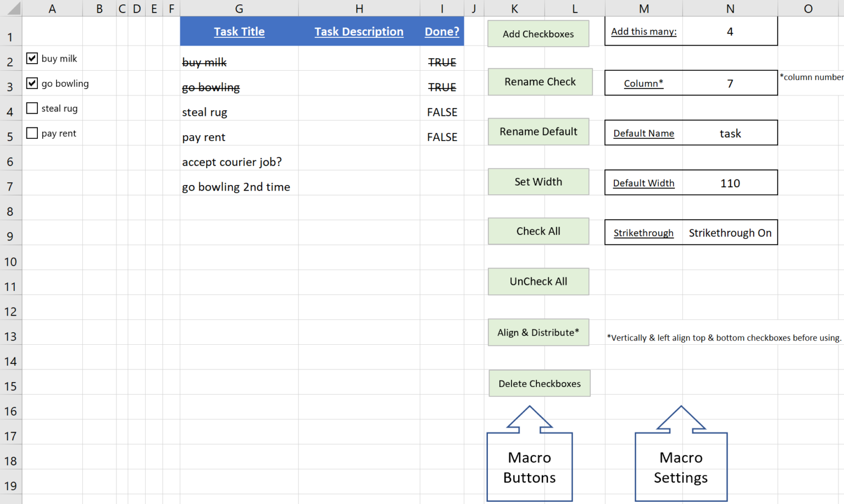Select the Default Width "110" cell
The image size is (844, 504).
(x=730, y=182)
